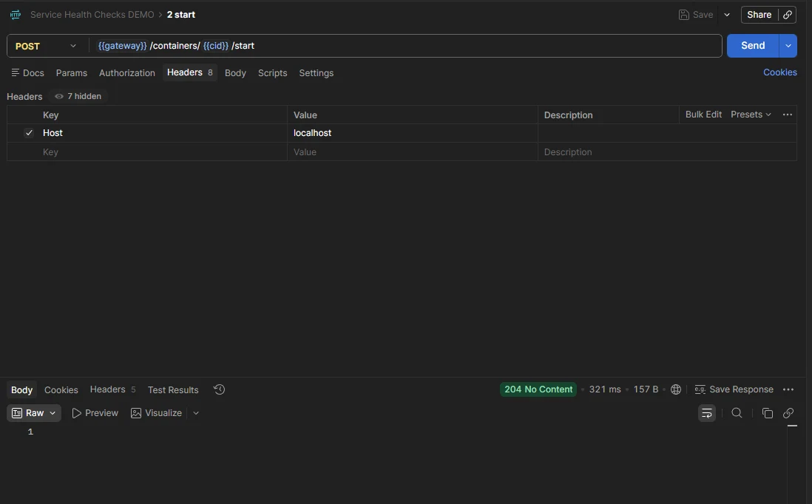Toggle word wrap in response body

706,413
